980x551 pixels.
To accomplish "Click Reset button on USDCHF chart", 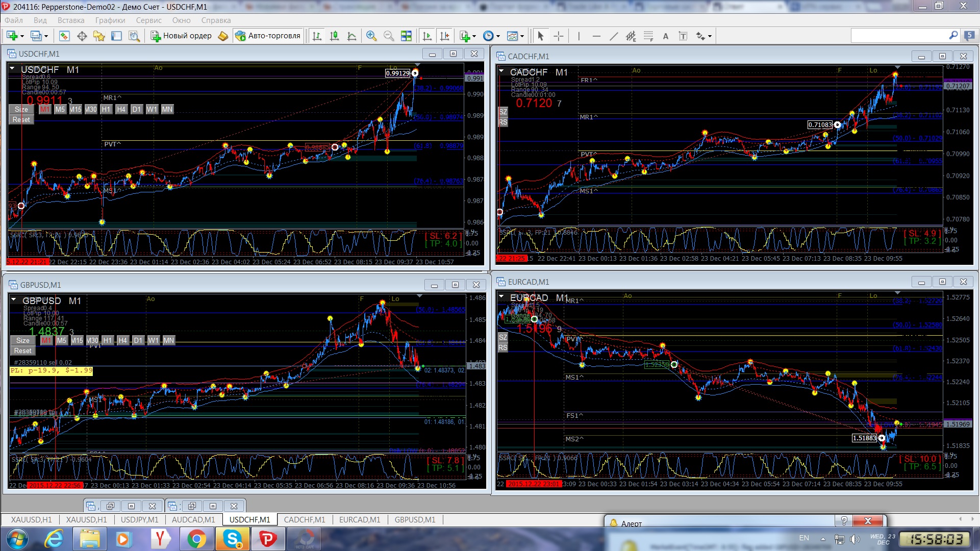I will point(21,119).
